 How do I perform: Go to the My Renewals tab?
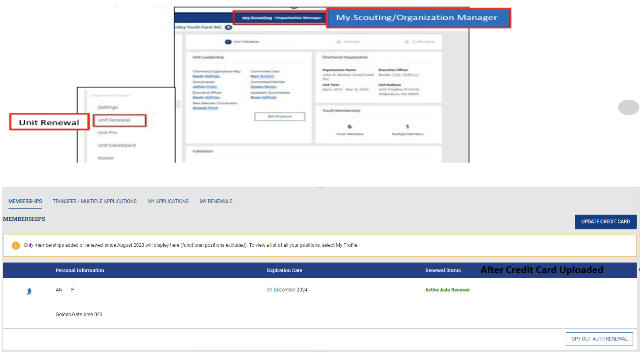[x=216, y=201]
